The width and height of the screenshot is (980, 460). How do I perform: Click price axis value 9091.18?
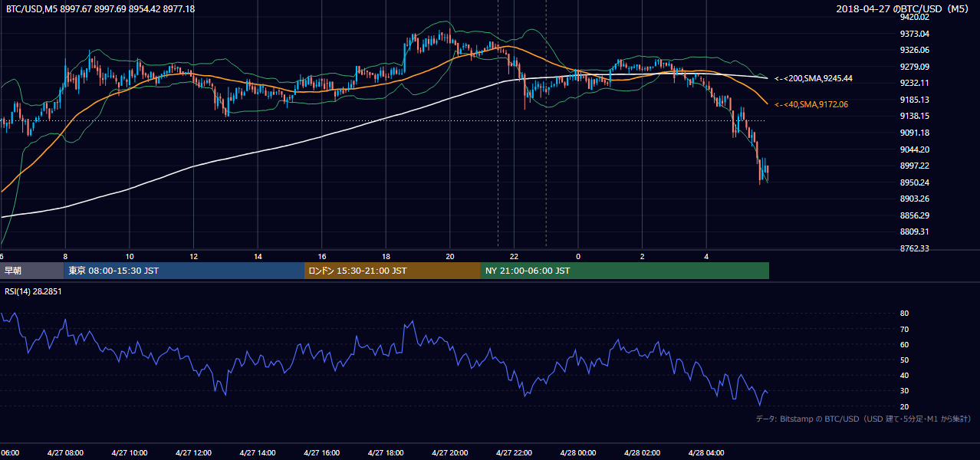[914, 133]
